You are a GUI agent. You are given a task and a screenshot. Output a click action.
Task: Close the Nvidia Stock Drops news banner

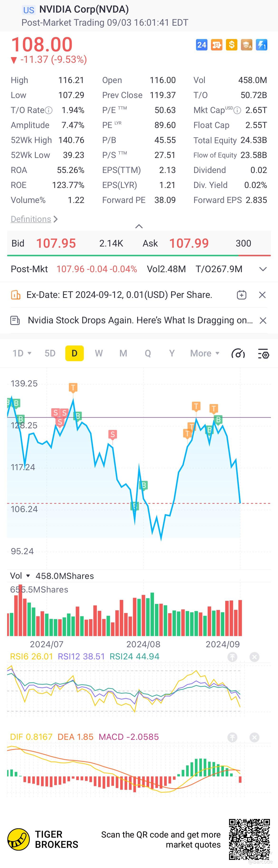point(263,321)
